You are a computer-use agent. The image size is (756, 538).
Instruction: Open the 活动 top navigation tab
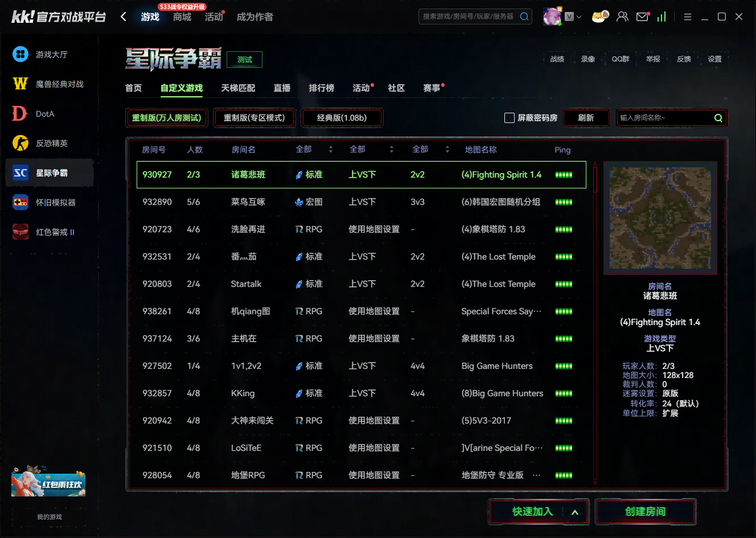(214, 17)
